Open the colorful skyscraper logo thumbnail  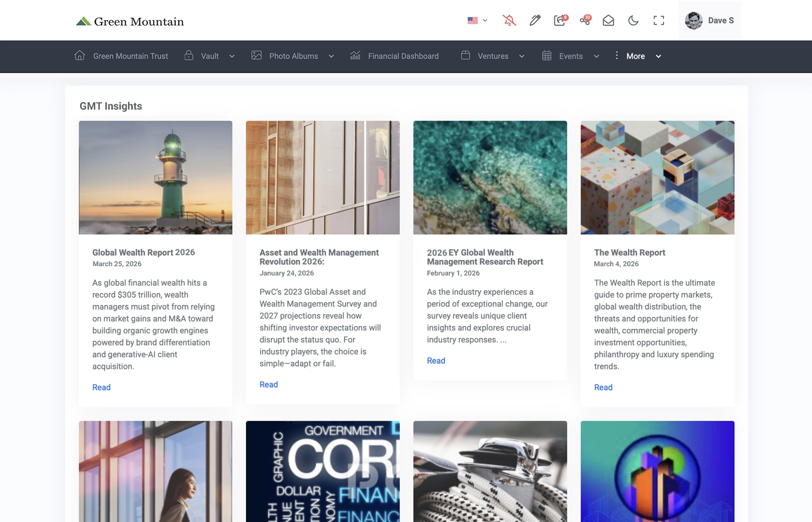657,472
